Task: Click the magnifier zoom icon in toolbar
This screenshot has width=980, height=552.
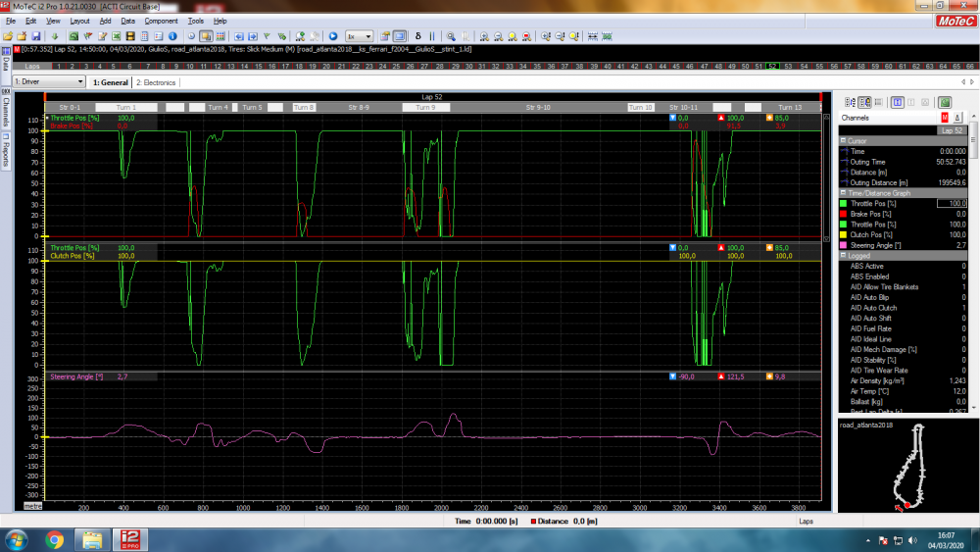Action: (451, 36)
